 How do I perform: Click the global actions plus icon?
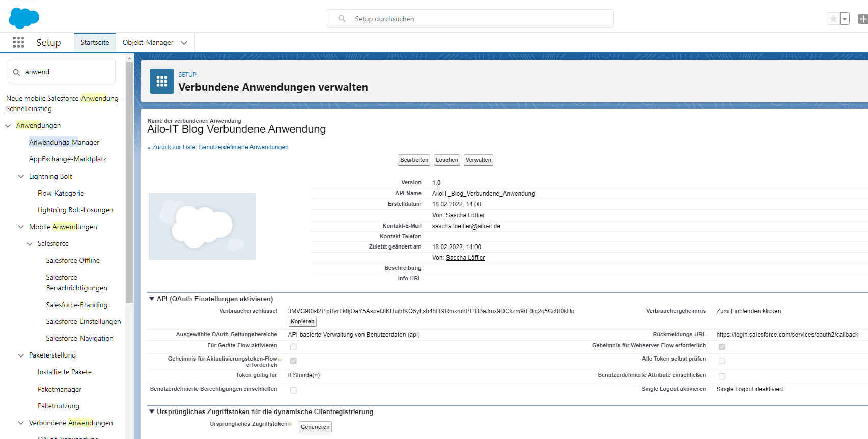[863, 19]
